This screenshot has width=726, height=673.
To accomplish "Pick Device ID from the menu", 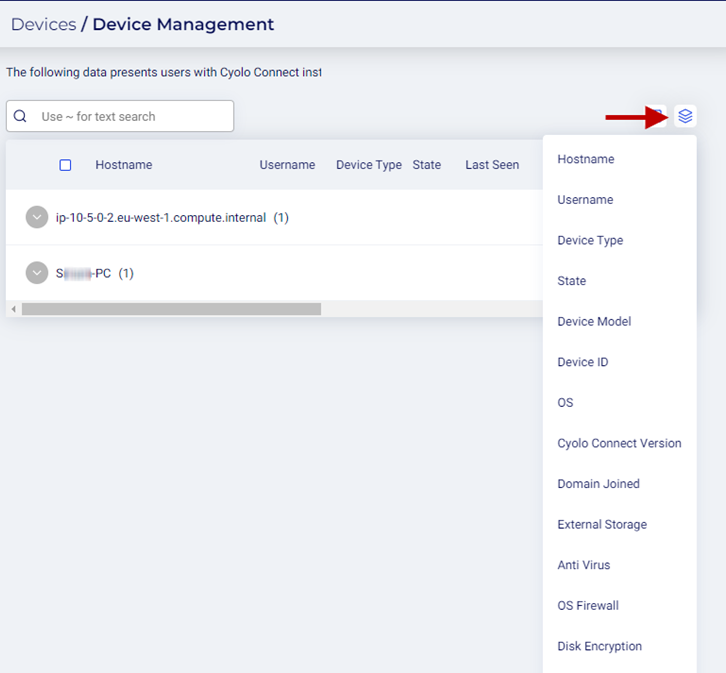I will (583, 362).
